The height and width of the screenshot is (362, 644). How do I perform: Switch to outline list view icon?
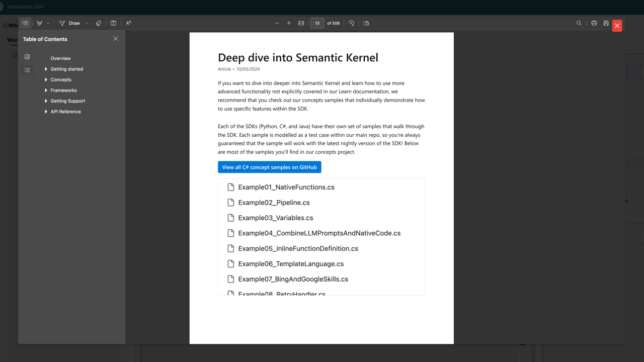click(x=27, y=70)
